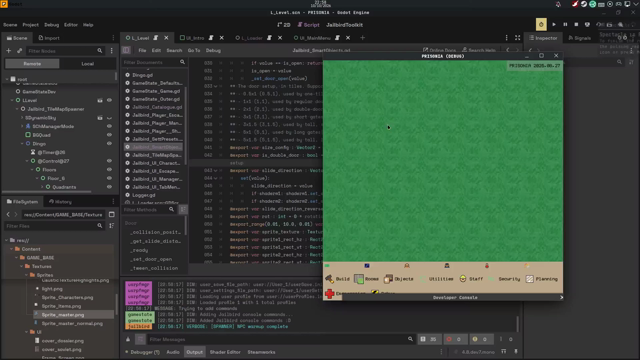Click the split view icon beside FileSystem path
Viewport: 640px width, 360px height.
tap(111, 214)
